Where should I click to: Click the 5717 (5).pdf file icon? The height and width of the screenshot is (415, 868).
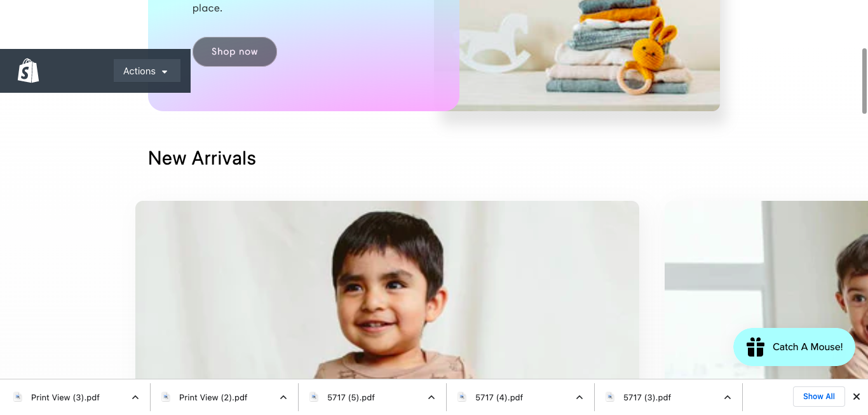click(x=314, y=397)
